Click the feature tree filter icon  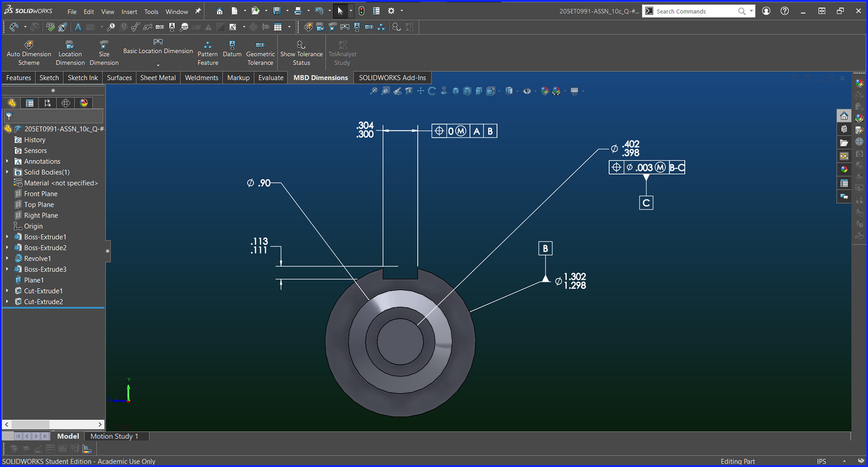9,116
